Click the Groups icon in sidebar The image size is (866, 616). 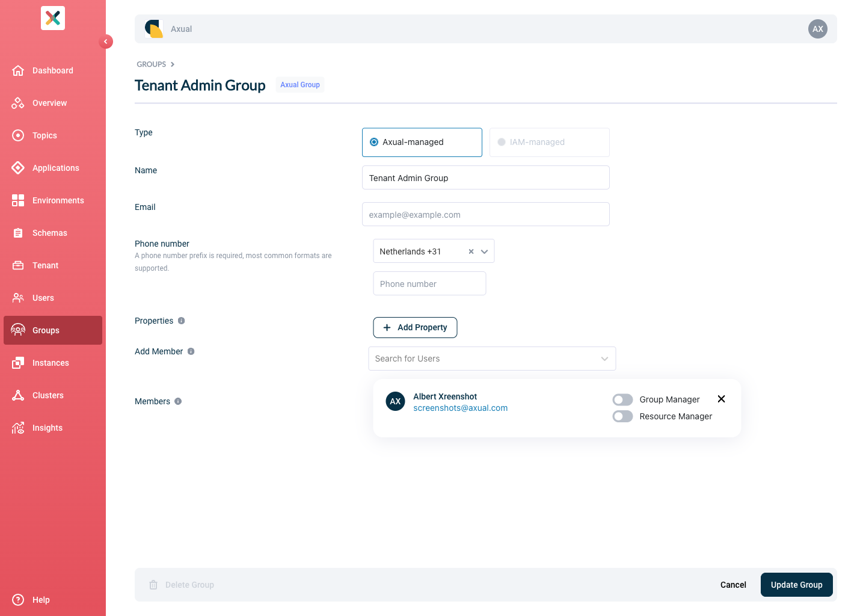pos(18,330)
